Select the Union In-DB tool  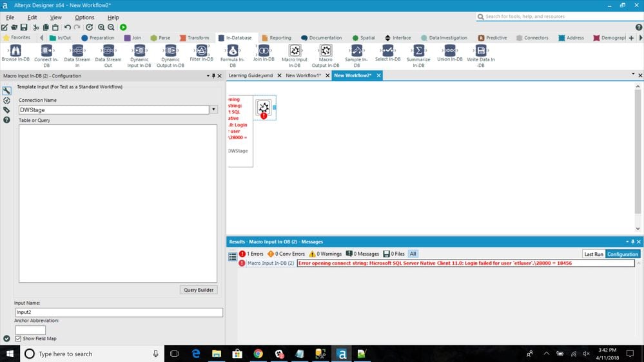450,53
